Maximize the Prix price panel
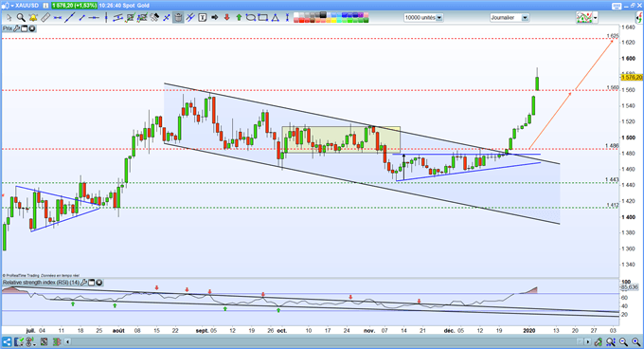The image size is (644, 349). (25, 28)
